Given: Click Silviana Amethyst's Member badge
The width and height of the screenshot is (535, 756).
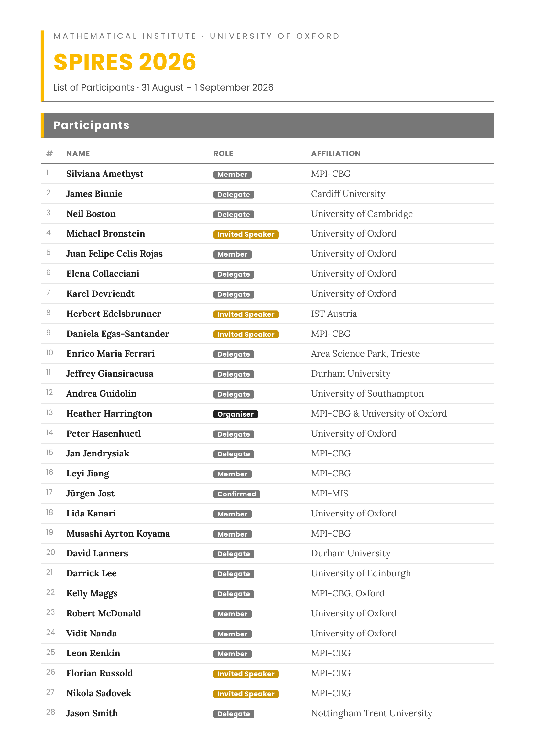Looking at the screenshot, I should pos(232,174).
